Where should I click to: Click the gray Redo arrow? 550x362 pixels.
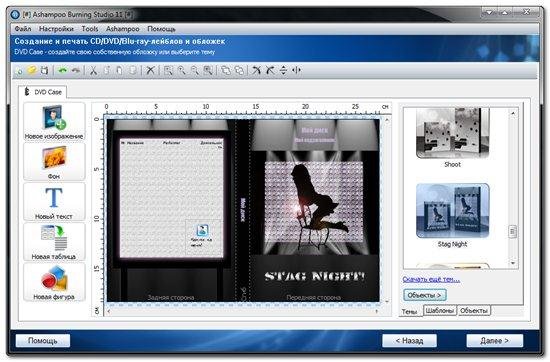76,71
